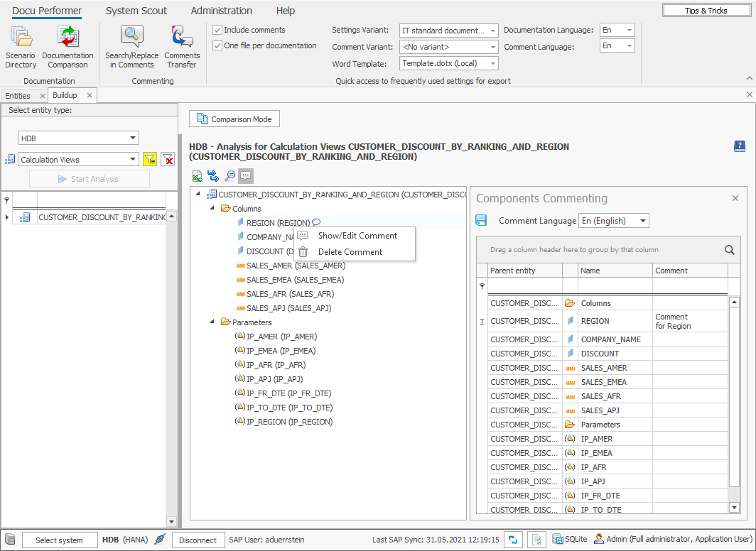Screen dimensions: 756x551
Task: Collapse the Parameters tree node
Action: point(212,322)
